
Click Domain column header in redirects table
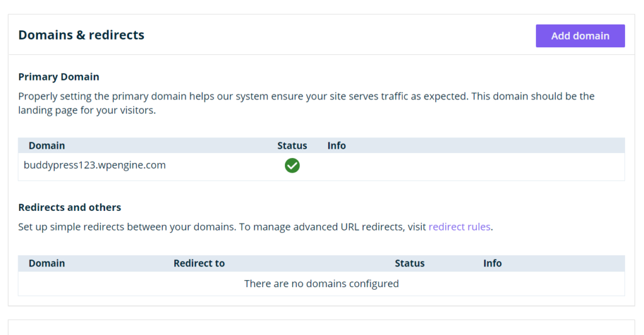47,263
